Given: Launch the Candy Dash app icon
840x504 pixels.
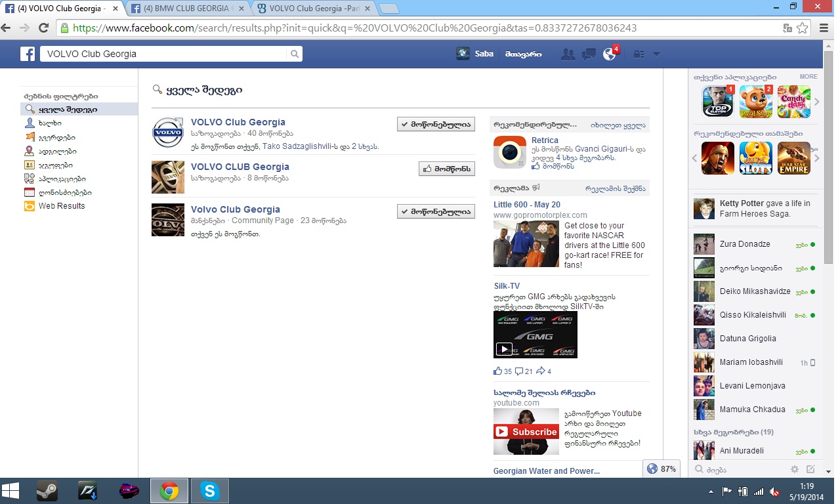Looking at the screenshot, I should pyautogui.click(x=793, y=101).
